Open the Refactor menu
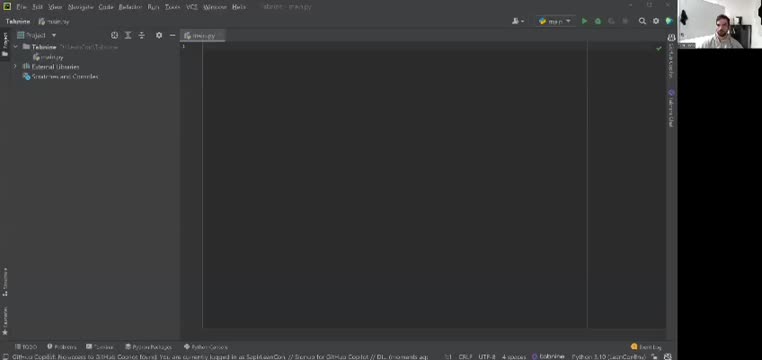 coord(130,7)
